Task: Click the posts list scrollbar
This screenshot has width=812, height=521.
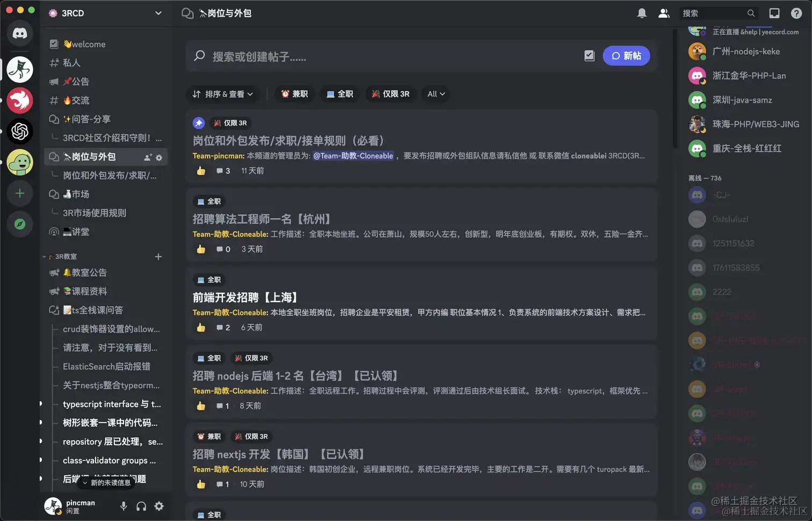Action: 675,89
